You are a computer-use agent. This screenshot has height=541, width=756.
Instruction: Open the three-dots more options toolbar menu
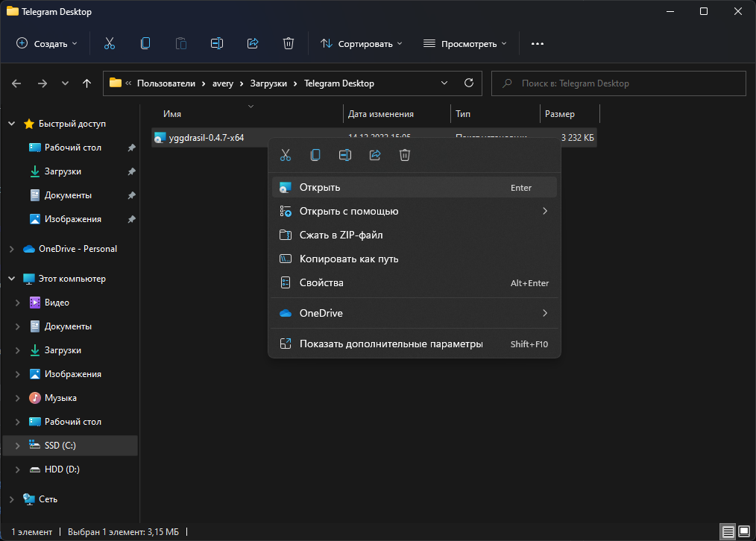[x=537, y=44]
